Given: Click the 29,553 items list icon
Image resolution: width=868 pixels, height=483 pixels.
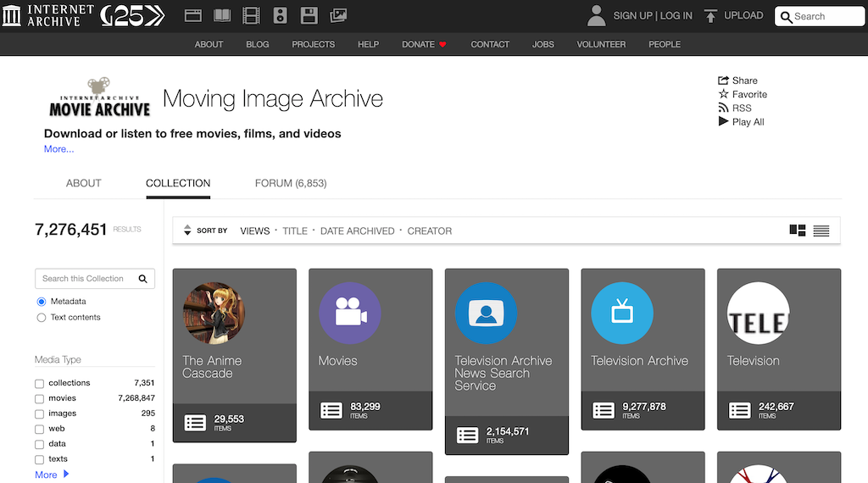Looking at the screenshot, I should click(x=195, y=423).
